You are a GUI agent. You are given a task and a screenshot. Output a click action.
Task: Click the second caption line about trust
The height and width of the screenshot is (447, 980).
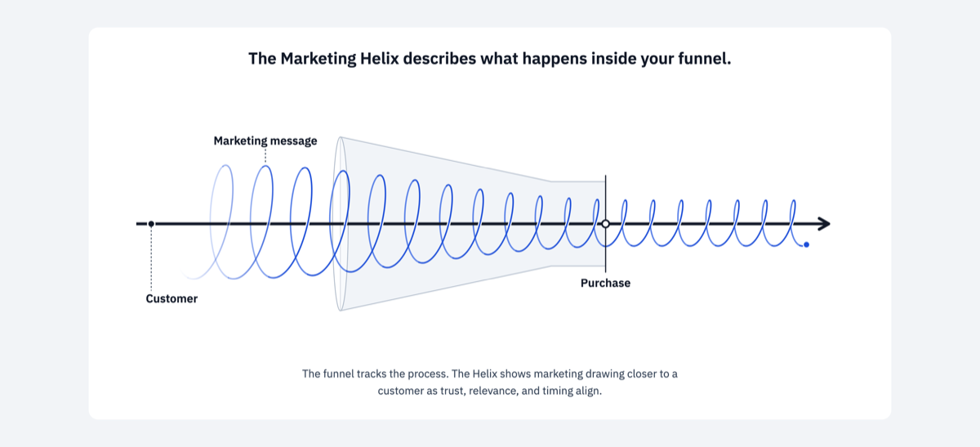coord(490,391)
